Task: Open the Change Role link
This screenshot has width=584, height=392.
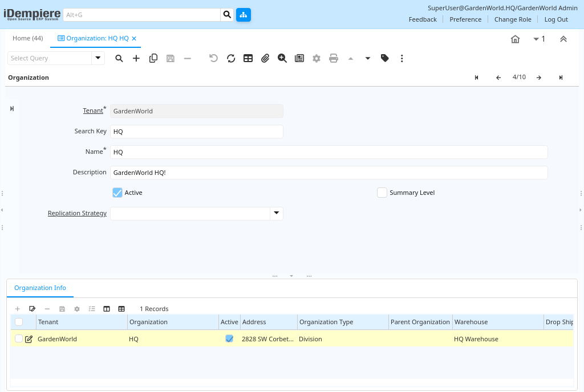Action: point(513,19)
